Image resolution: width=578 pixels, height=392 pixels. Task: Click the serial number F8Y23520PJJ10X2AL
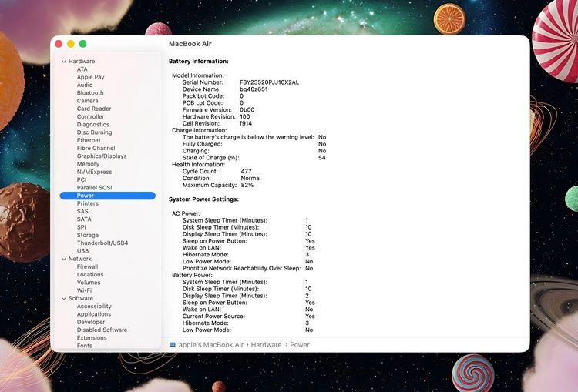269,82
